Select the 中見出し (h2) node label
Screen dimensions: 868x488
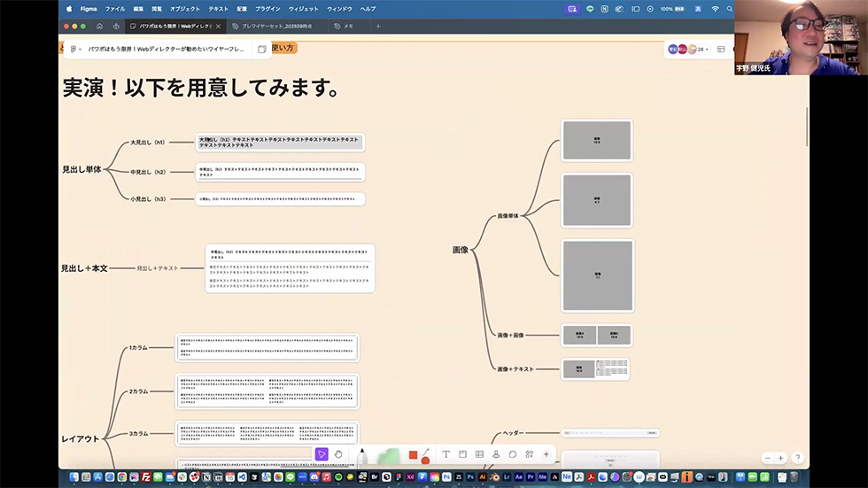point(148,172)
